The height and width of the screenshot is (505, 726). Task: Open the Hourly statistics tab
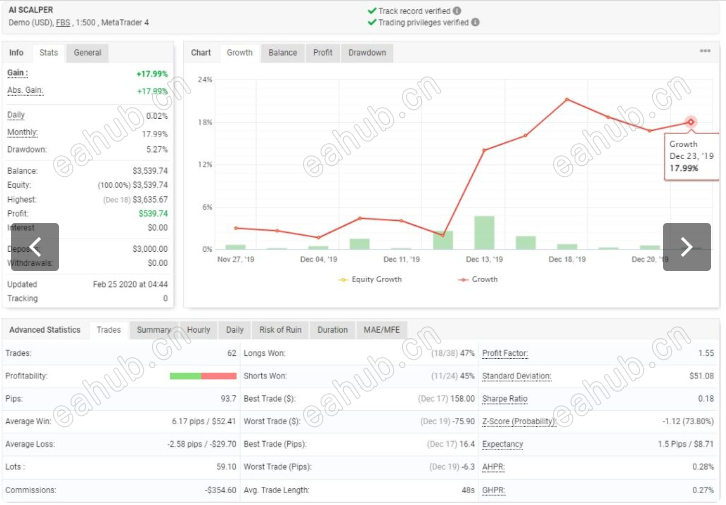[199, 330]
